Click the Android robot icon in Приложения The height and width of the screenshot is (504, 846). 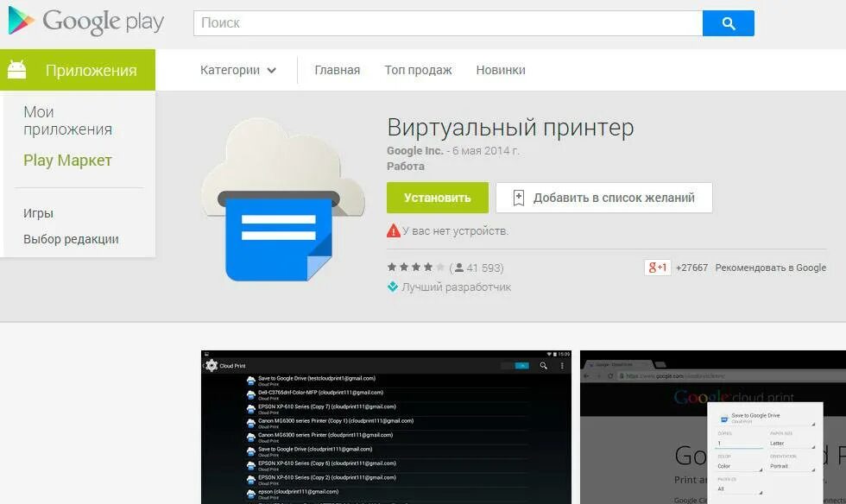16,70
